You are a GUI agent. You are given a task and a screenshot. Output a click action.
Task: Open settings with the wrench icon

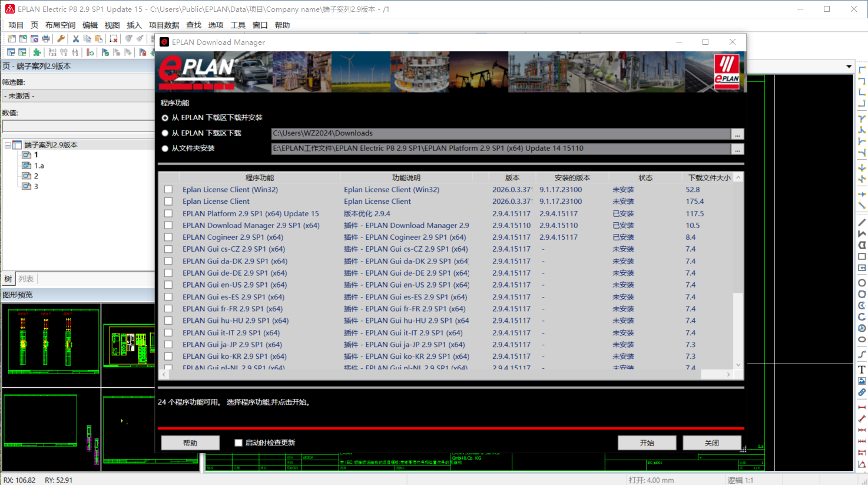(61, 39)
